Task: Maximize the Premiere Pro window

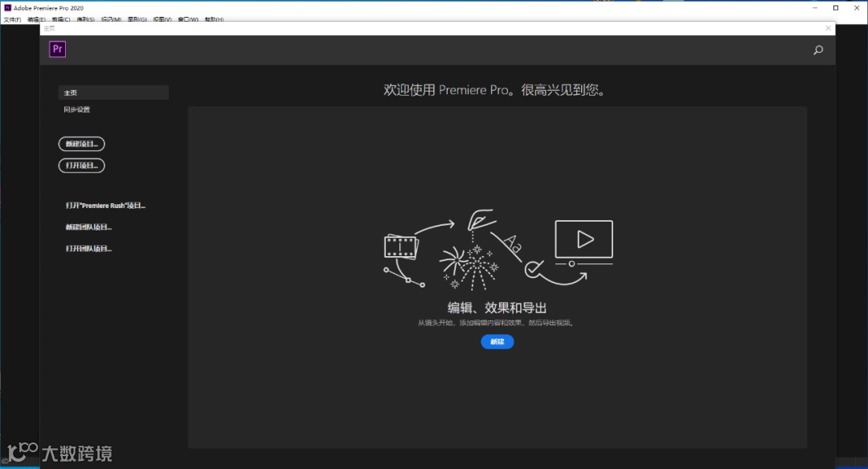Action: tap(836, 8)
